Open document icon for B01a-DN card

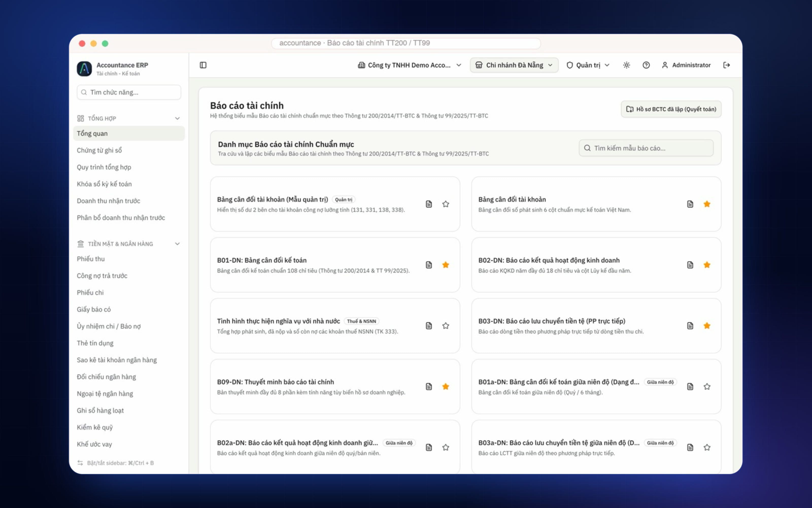coord(690,386)
